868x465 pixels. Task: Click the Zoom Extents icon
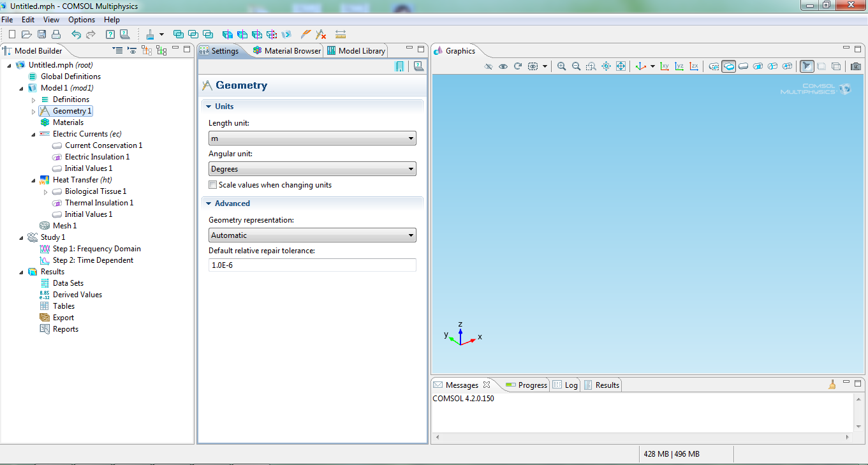(x=621, y=66)
